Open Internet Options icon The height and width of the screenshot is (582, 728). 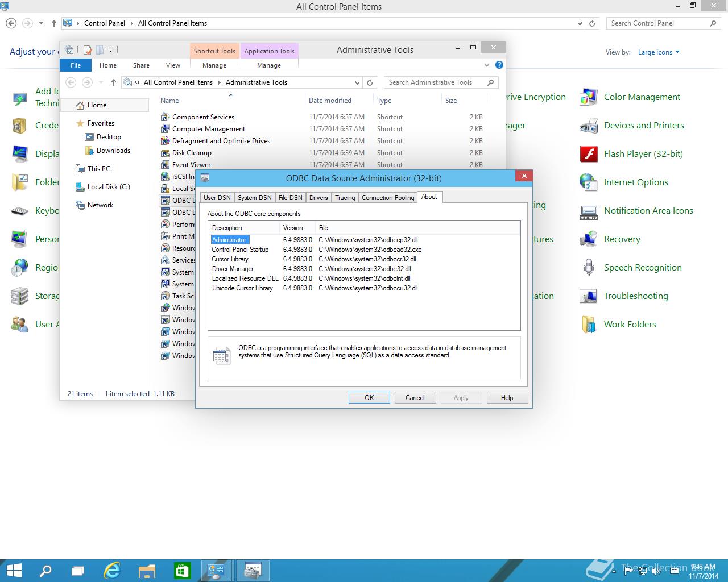[x=589, y=182]
